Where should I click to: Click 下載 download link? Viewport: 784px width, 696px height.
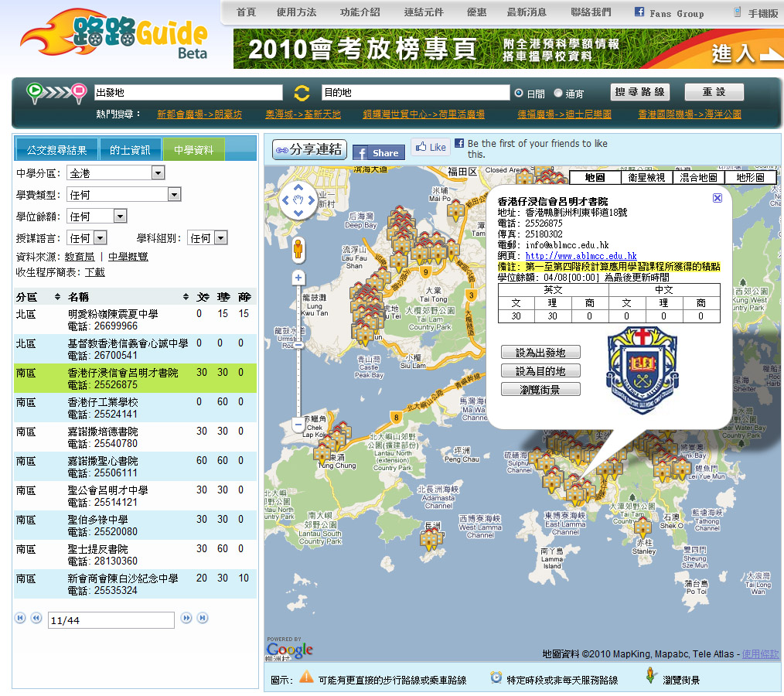(94, 272)
